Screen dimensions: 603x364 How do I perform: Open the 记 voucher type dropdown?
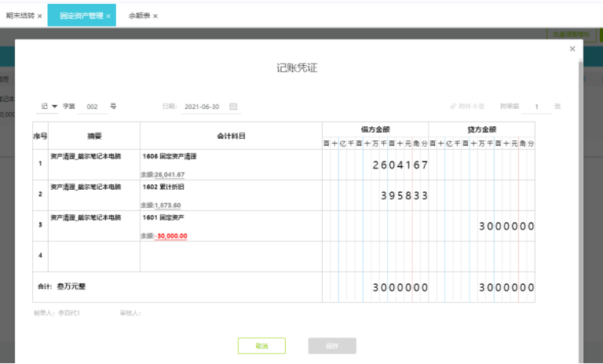tap(47, 107)
